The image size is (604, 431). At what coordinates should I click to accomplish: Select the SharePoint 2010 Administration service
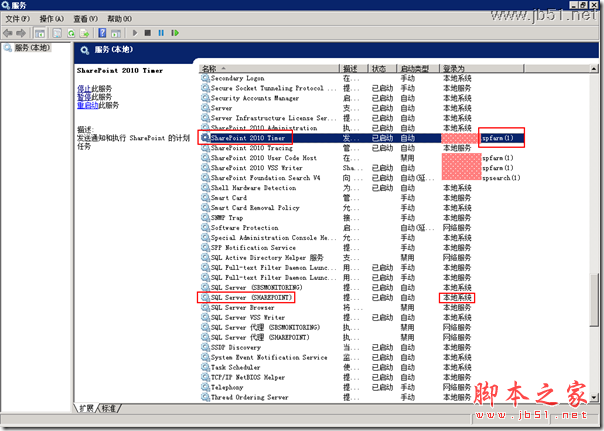tap(264, 128)
